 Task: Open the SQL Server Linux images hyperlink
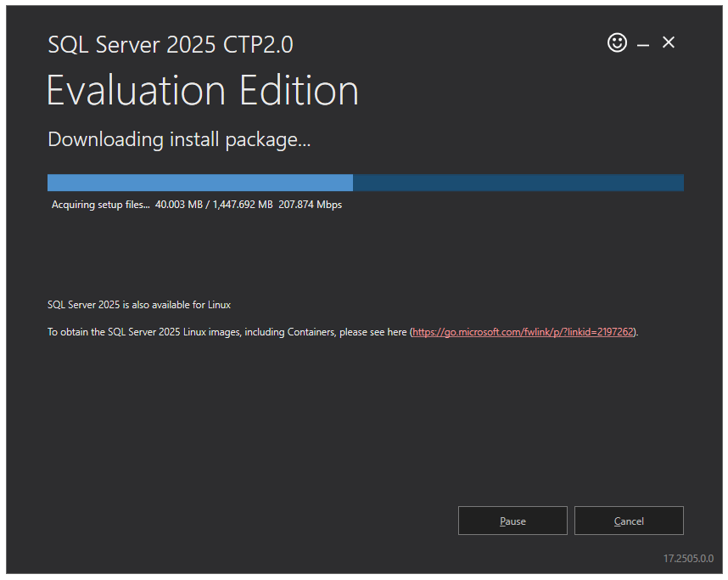523,331
